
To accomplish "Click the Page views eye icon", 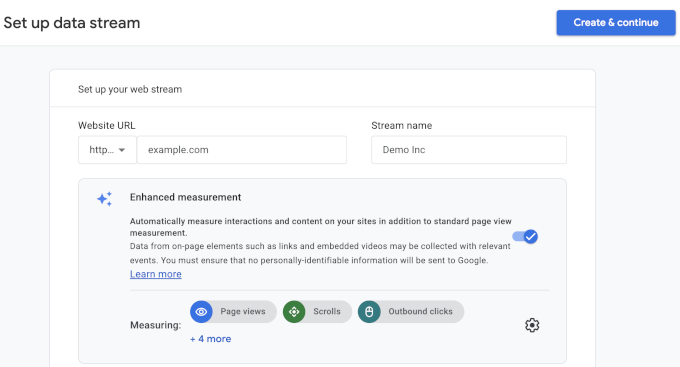I will click(201, 311).
